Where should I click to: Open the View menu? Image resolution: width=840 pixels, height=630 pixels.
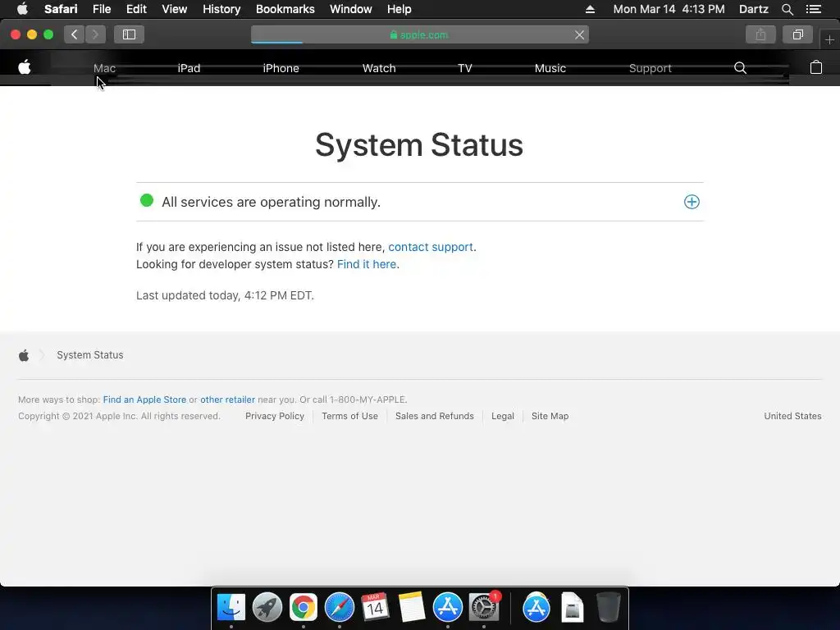pos(174,9)
